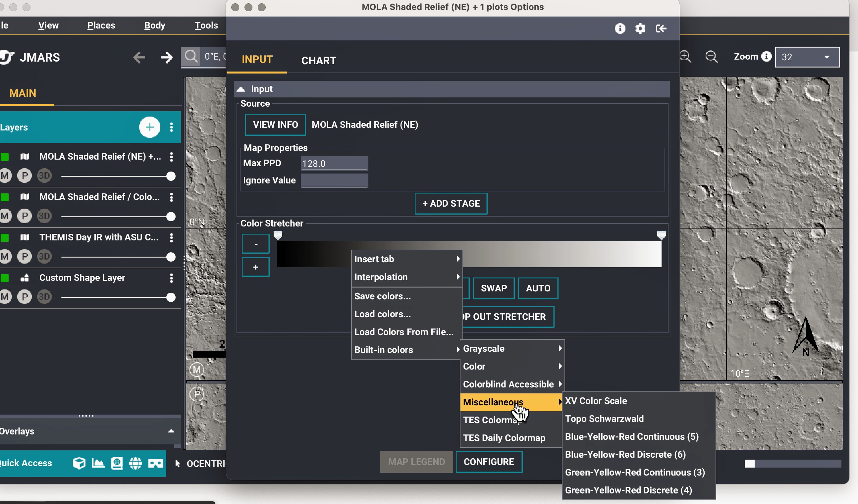
Task: Open three-dot menu for MOLA Shaded Relief / Colo layer
Action: [172, 197]
